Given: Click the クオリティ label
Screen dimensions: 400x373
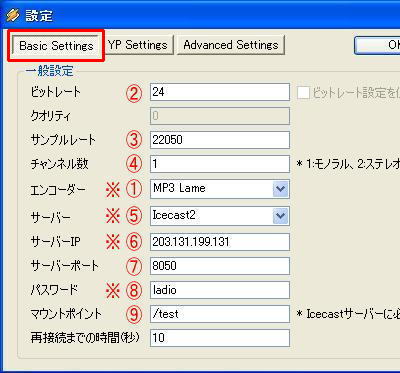Looking at the screenshot, I should 51,116.
